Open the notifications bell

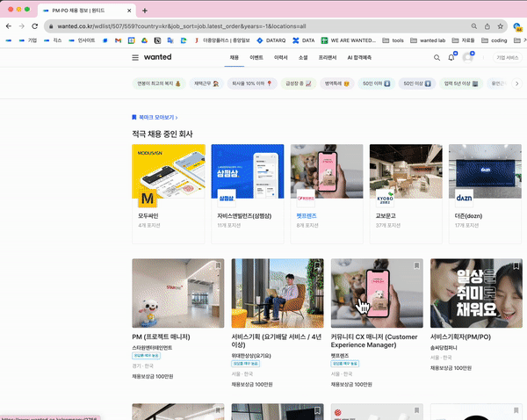point(451,57)
